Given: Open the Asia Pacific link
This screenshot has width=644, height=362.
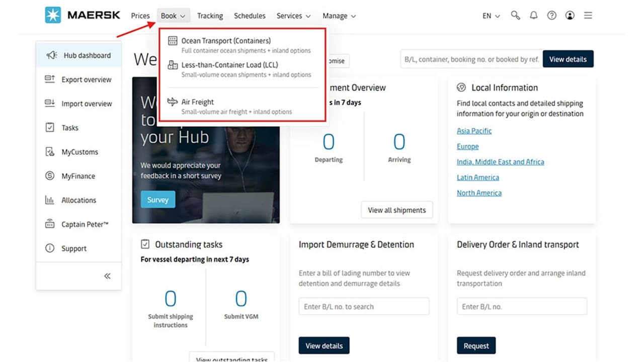Looking at the screenshot, I should pyautogui.click(x=474, y=131).
